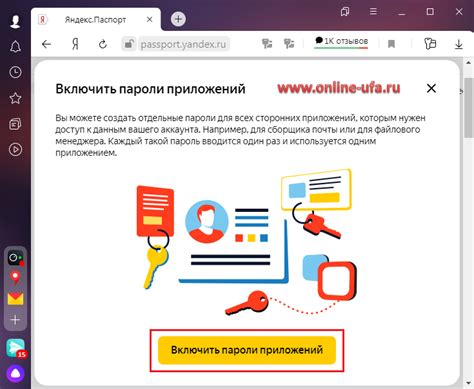Open a new tab with plus button
The width and height of the screenshot is (474, 389).
coord(178,19)
